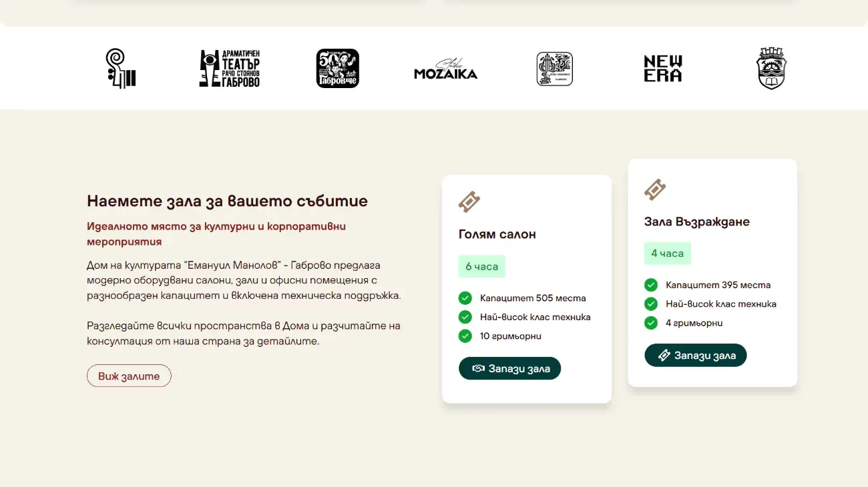Click the 6 часа duration badge
Viewport: 868px width, 487px height.
482,266
